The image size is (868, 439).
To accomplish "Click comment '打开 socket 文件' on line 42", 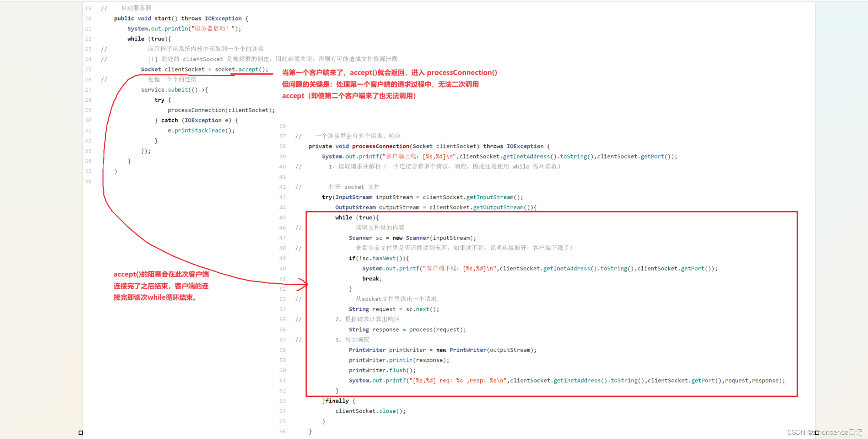I will tap(354, 187).
